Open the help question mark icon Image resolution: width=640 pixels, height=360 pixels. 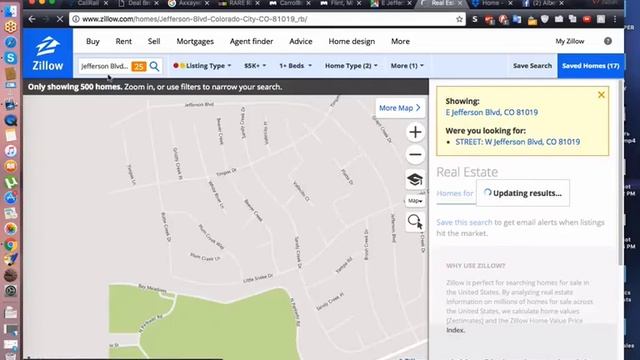click(x=608, y=41)
